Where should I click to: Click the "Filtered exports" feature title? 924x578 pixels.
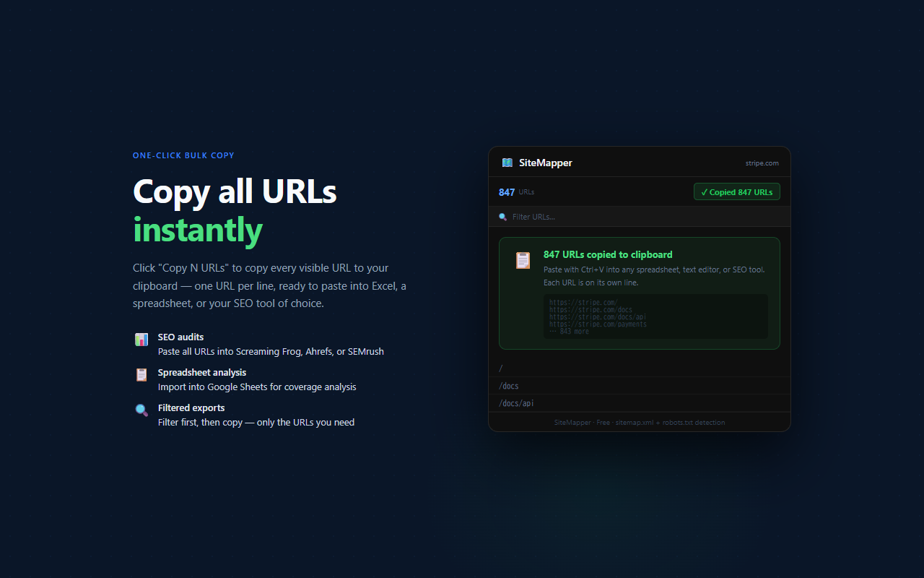[x=191, y=407]
